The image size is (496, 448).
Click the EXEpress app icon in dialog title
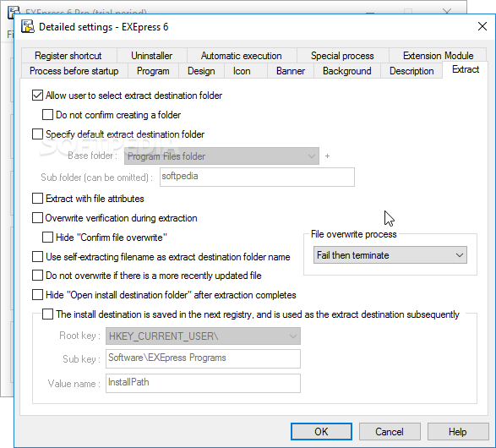(x=28, y=26)
